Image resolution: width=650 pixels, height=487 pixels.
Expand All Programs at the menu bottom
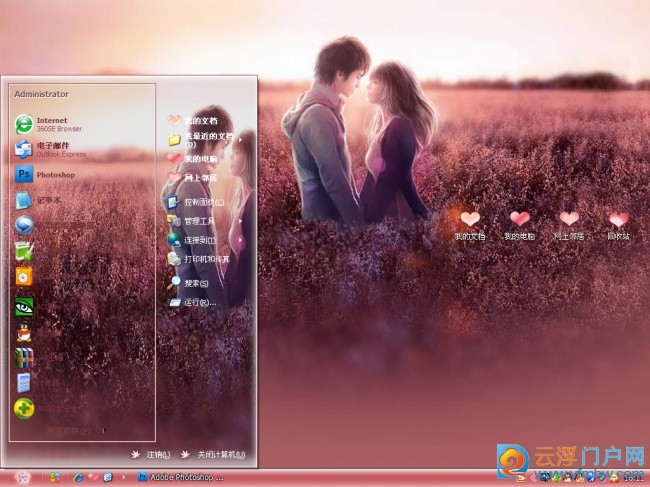(x=77, y=431)
